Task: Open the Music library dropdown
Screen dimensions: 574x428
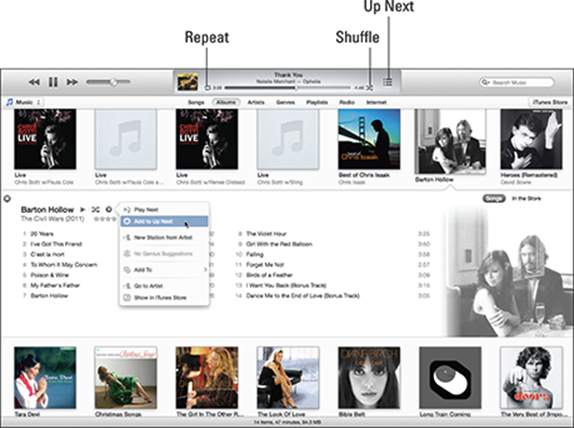Action: 24,102
